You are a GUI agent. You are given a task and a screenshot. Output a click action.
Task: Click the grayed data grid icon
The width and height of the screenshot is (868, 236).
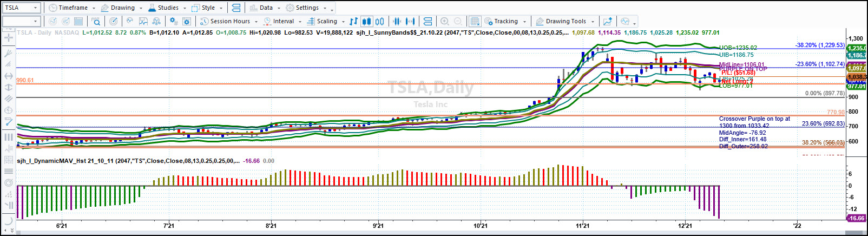[x=78, y=21]
